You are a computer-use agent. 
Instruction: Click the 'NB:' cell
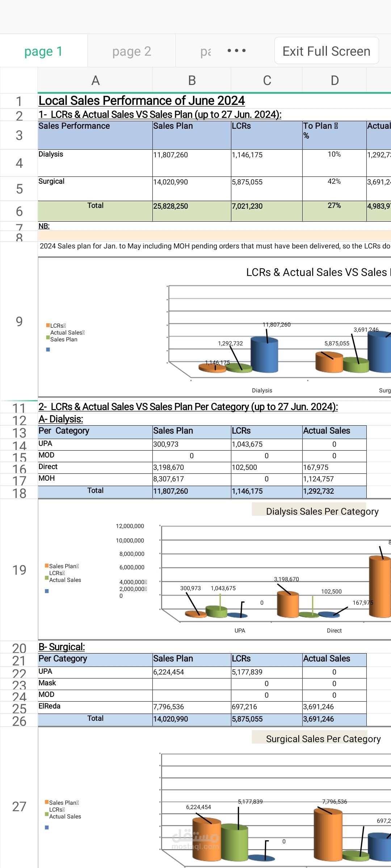coord(44,226)
